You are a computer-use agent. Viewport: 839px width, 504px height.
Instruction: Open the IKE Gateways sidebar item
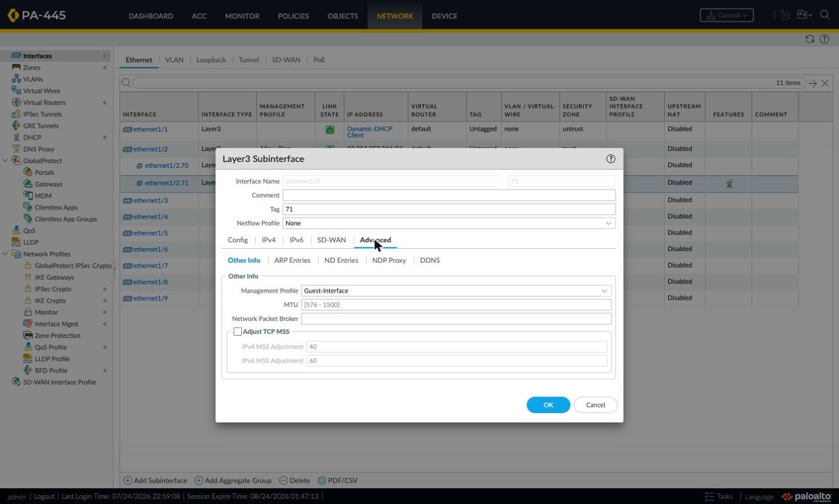pos(54,278)
